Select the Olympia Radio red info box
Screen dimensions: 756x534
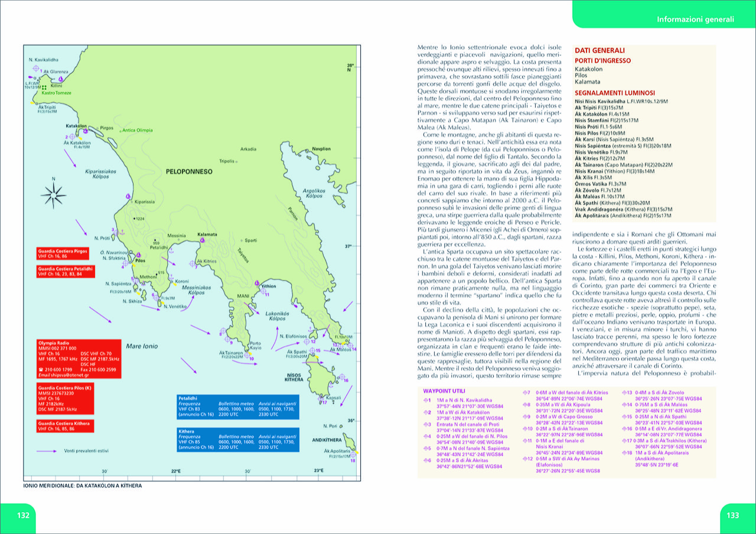pyautogui.click(x=79, y=359)
